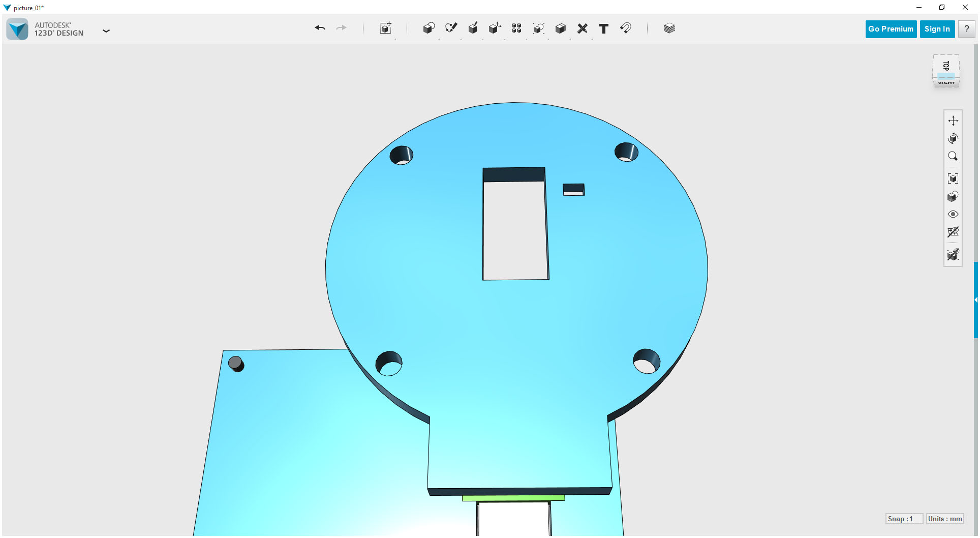
Task: Open the Construct tool
Action: click(473, 28)
